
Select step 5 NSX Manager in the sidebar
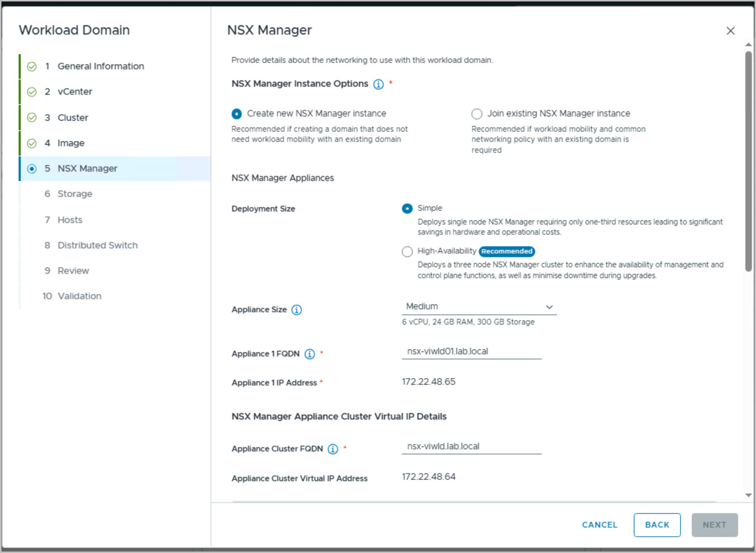click(x=115, y=169)
